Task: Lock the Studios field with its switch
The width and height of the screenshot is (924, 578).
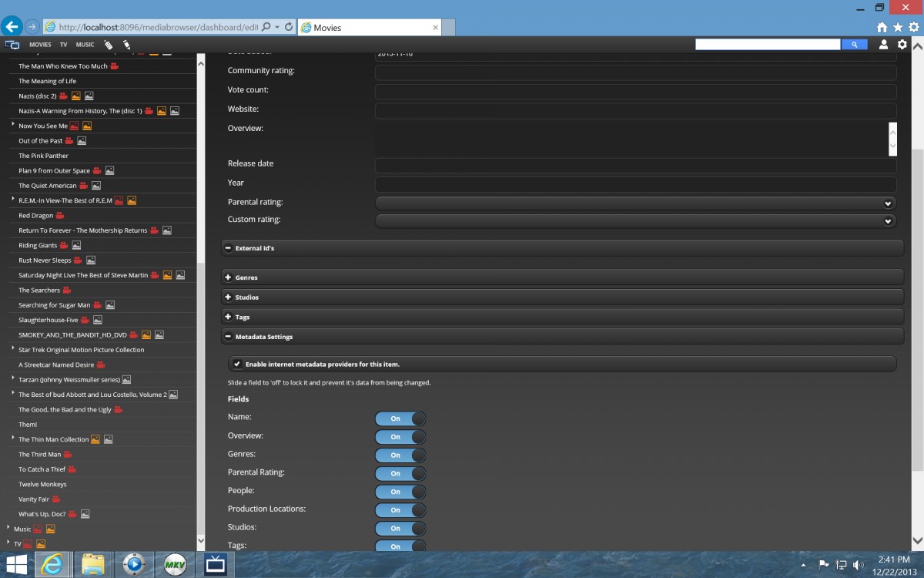Action: coord(400,529)
